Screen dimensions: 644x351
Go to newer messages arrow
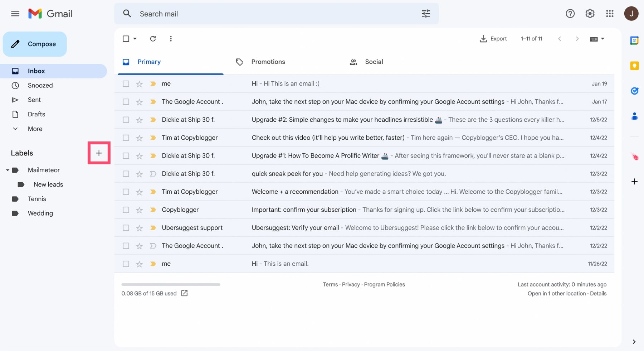pos(560,39)
